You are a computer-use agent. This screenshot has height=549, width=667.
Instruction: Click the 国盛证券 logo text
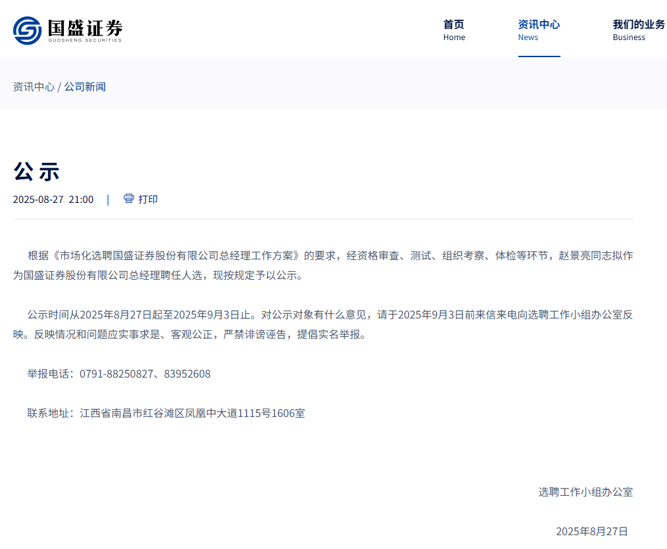pyautogui.click(x=85, y=26)
